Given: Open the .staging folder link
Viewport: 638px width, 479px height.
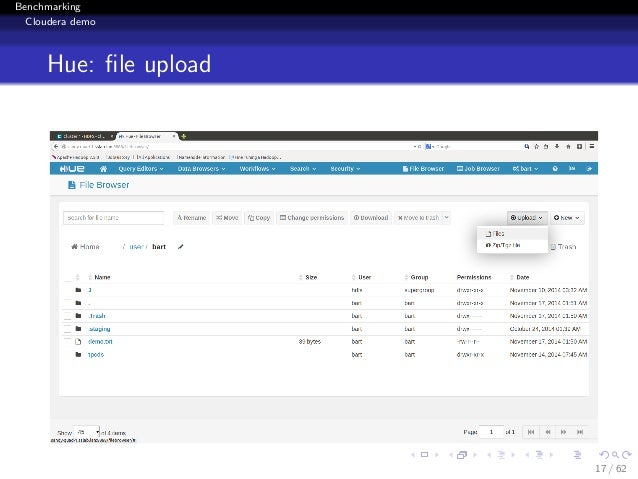Looking at the screenshot, I should (99, 329).
